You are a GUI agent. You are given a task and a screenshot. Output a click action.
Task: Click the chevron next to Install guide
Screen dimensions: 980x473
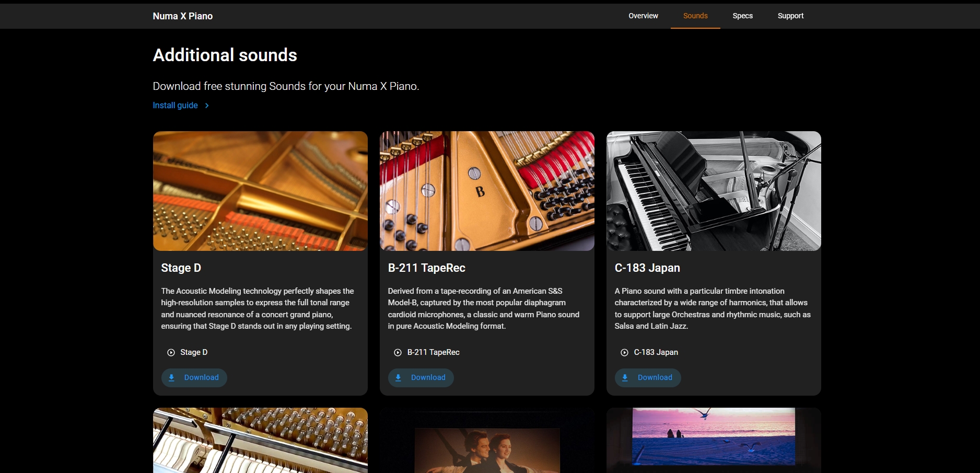[x=207, y=106]
